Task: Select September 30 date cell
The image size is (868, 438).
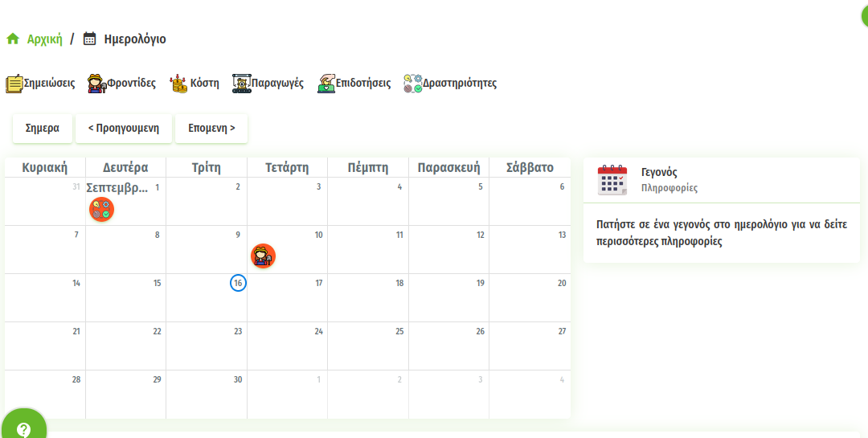Action: [x=207, y=394]
